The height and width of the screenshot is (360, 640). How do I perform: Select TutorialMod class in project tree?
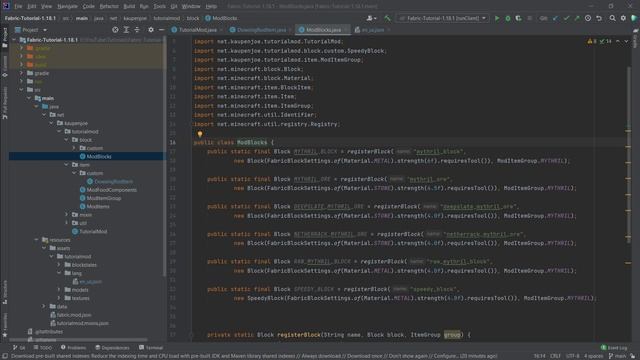click(x=93, y=231)
